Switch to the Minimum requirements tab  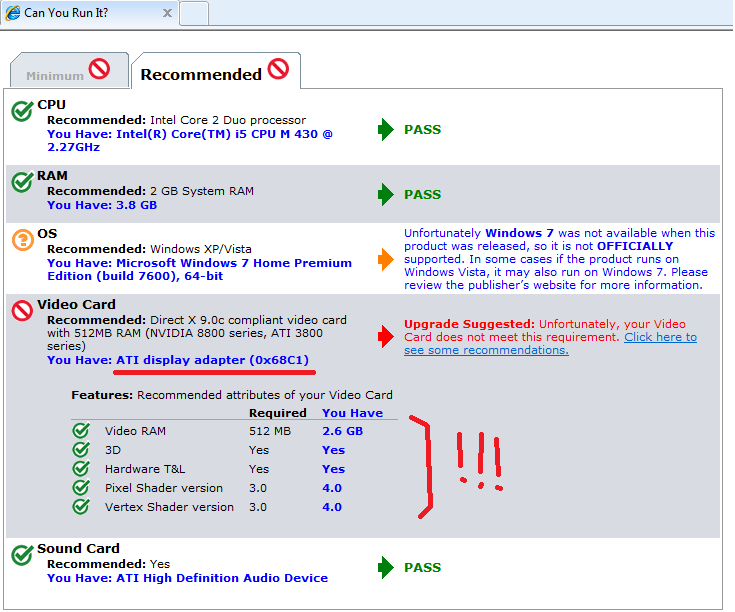(68, 70)
